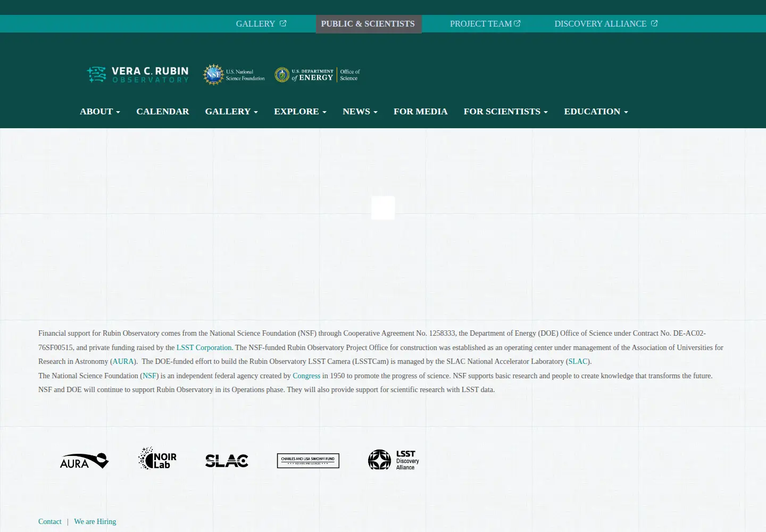Expand the About dropdown menu
Image resolution: width=766 pixels, height=532 pixels.
tap(100, 111)
